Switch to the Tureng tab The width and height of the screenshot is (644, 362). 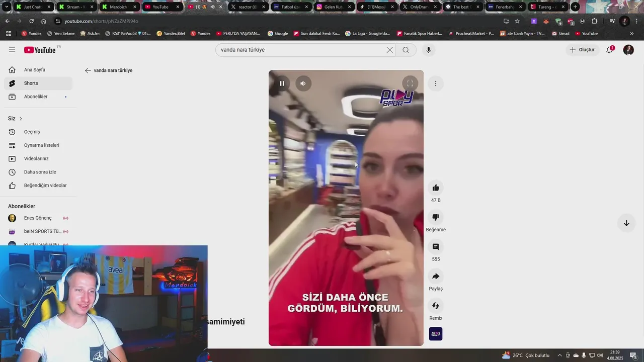[548, 7]
